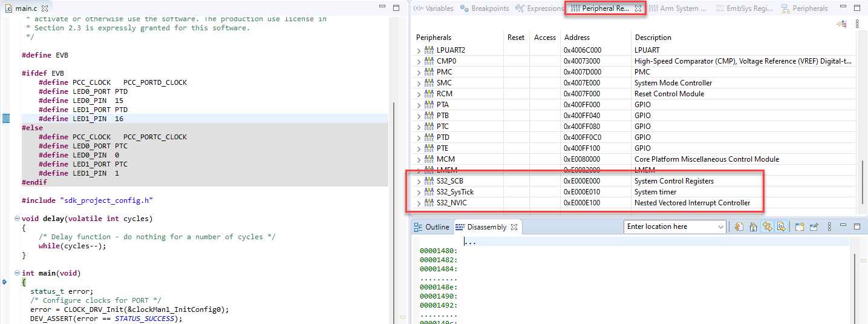Collapse the main function fold marker

coord(16,273)
